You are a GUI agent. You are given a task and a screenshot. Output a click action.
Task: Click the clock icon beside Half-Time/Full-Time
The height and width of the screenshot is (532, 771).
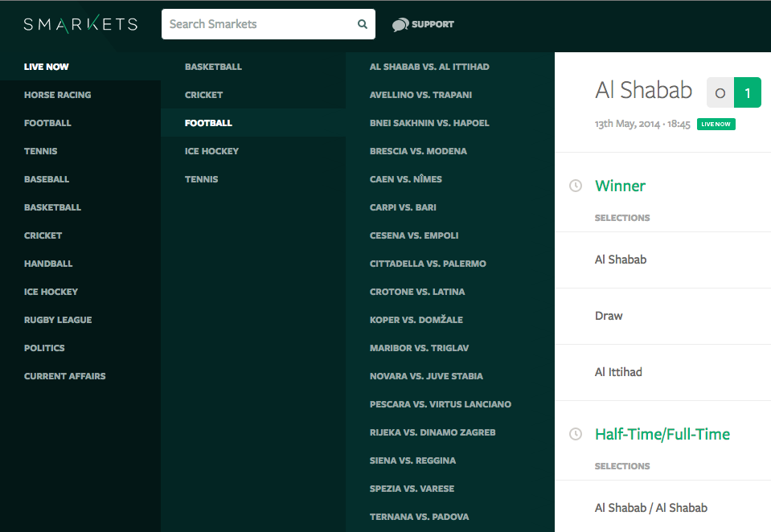tap(576, 434)
